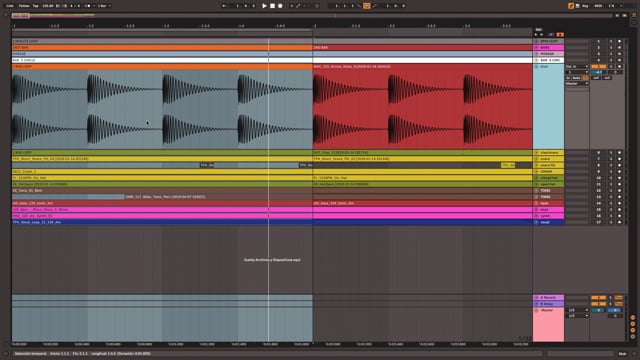Open the Kick track input channel dropdown
This screenshot has height=360, width=640.
point(577,72)
